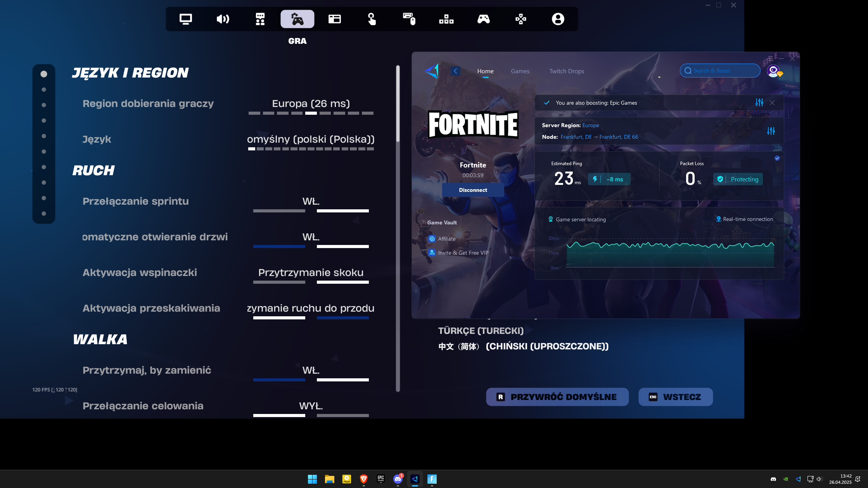Open the touch controls settings icon
Image resolution: width=868 pixels, height=488 pixels.
(372, 19)
